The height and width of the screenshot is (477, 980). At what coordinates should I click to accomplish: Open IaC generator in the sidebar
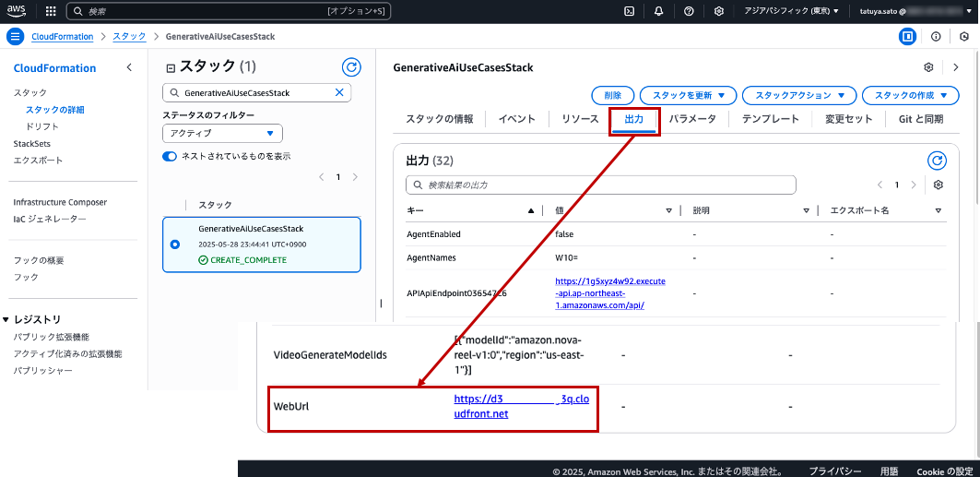pos(50,219)
